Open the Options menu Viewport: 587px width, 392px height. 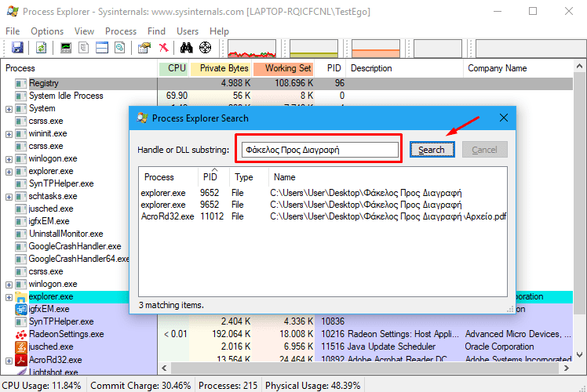pyautogui.click(x=47, y=31)
